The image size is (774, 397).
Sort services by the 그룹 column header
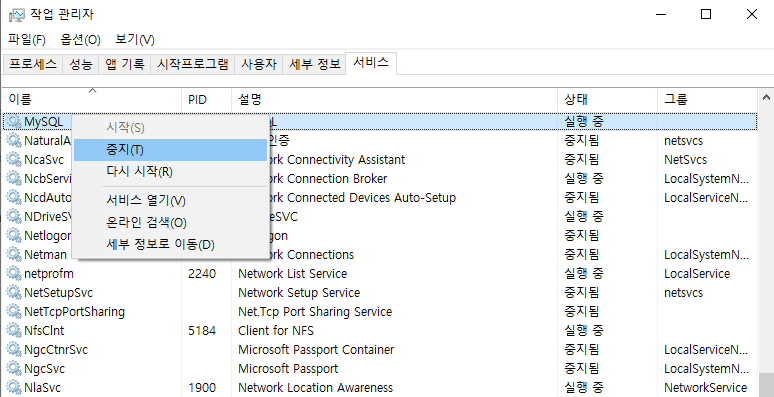tap(707, 99)
